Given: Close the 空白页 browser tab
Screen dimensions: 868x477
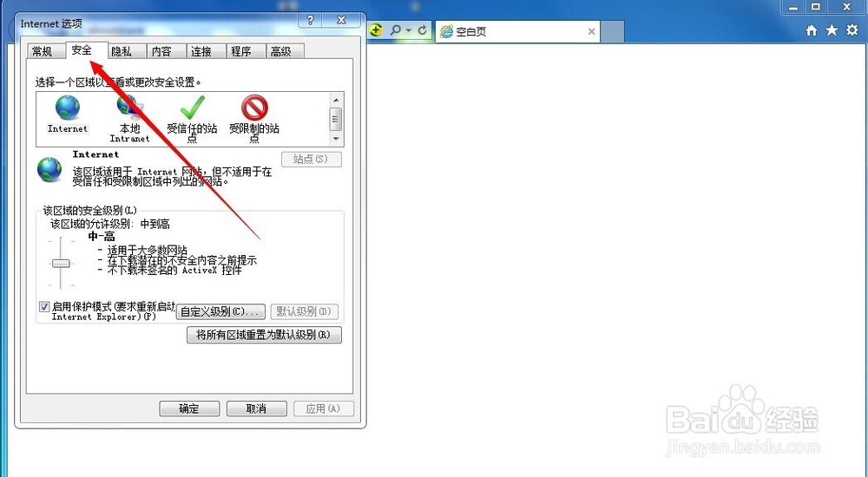Looking at the screenshot, I should click(x=591, y=31).
